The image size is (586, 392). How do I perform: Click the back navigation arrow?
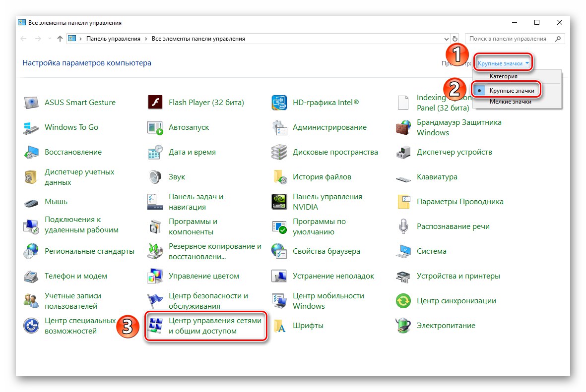point(23,39)
